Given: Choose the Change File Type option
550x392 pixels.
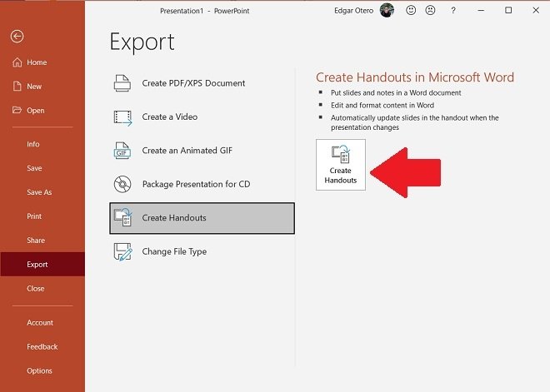Looking at the screenshot, I should [202, 251].
